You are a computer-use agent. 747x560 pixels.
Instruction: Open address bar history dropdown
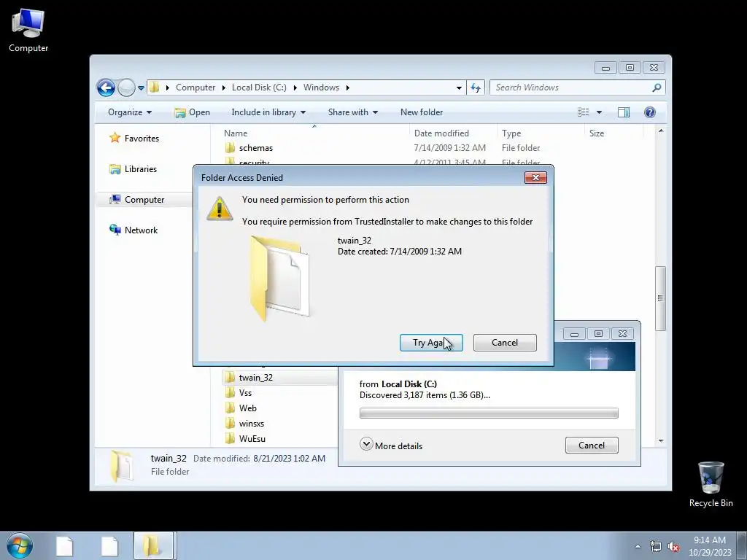tap(459, 87)
